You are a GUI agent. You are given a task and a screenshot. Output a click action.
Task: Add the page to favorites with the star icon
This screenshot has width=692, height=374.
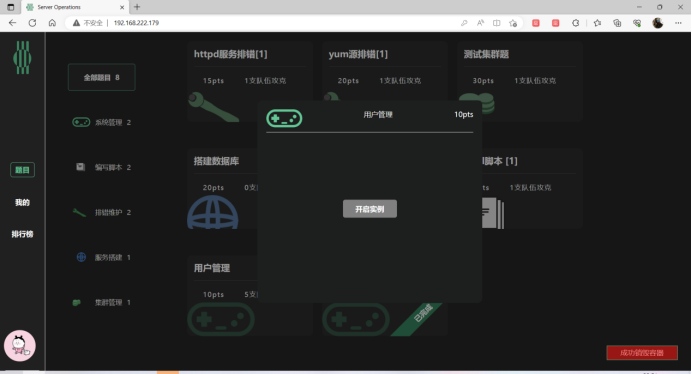[513, 23]
